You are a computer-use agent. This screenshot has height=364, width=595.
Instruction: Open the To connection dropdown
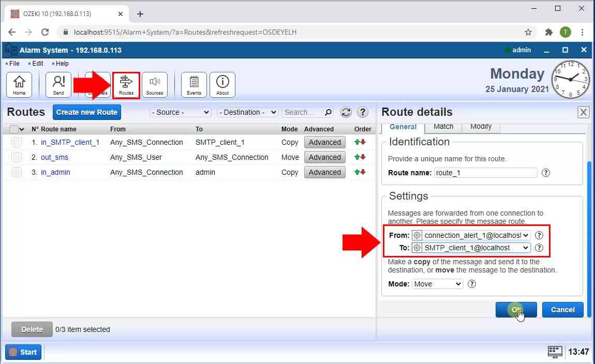coord(476,248)
